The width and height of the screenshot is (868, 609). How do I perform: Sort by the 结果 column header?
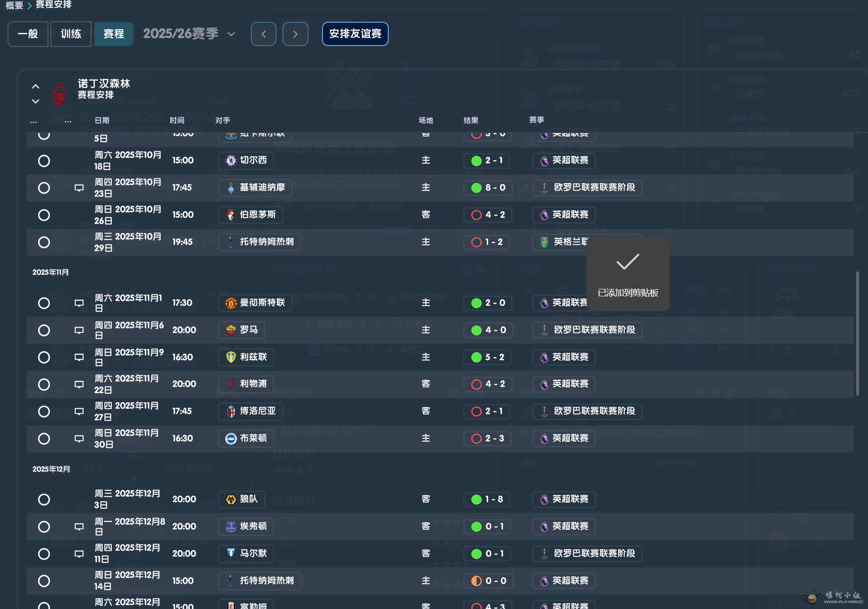point(471,120)
